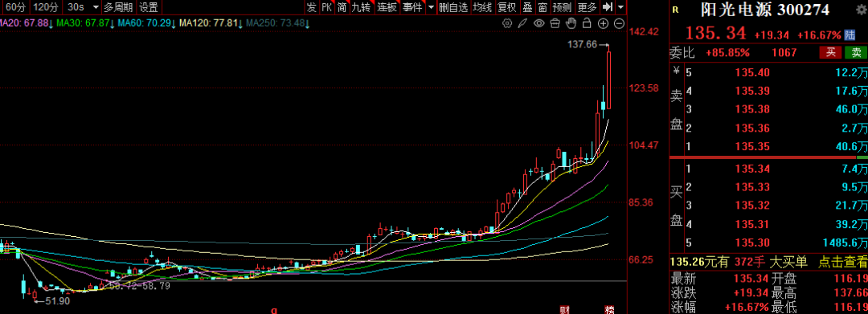This screenshot has height=314, width=868.
Task: Expand the 30s period dropdown arrow
Action: 95,7
